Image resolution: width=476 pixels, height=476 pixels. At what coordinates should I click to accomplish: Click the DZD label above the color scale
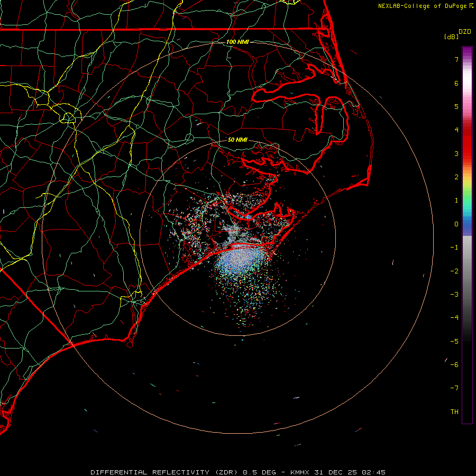click(x=464, y=32)
